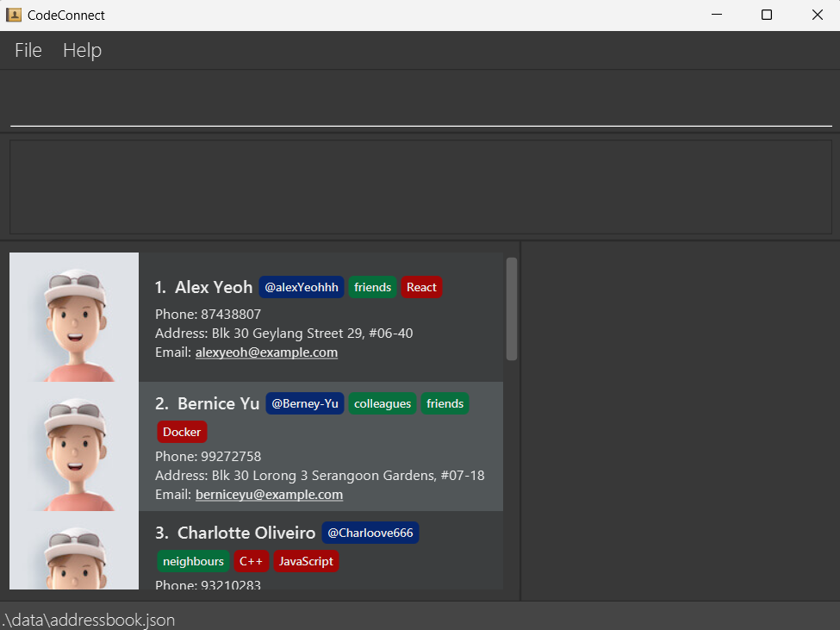This screenshot has height=630, width=840.
Task: Open berniceyu@example.com email link
Action: pyautogui.click(x=270, y=495)
